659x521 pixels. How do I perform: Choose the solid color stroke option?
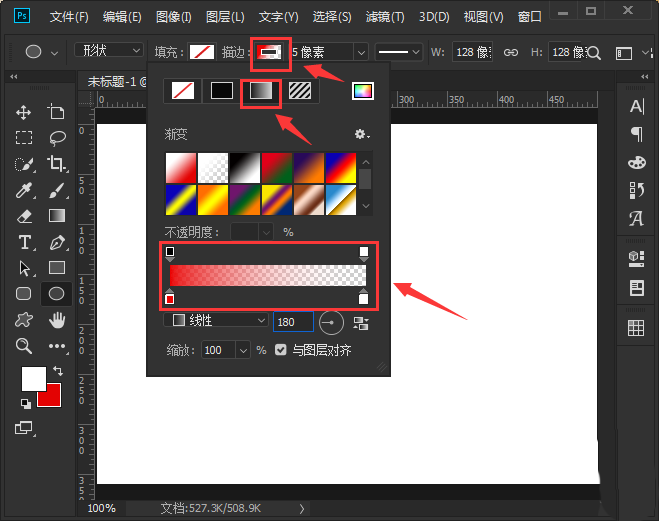(x=221, y=91)
